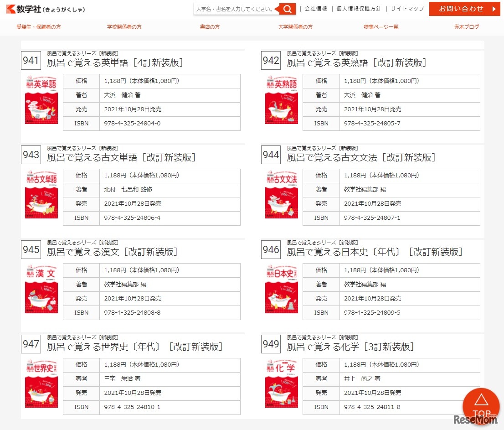Open title 風呂で覚える古文文法［改訂新装版］
This screenshot has height=430, width=504.
coord(361,157)
